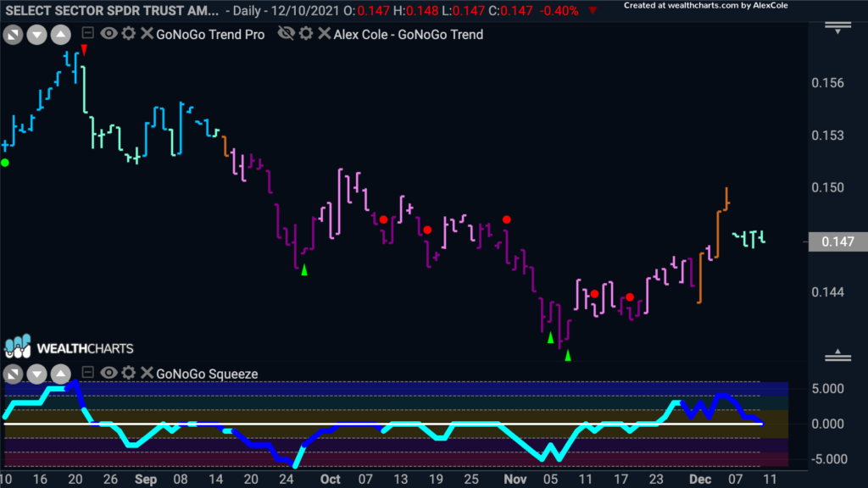868x488 pixels.
Task: Click the 25 date label on the time axis
Action: click(x=471, y=480)
